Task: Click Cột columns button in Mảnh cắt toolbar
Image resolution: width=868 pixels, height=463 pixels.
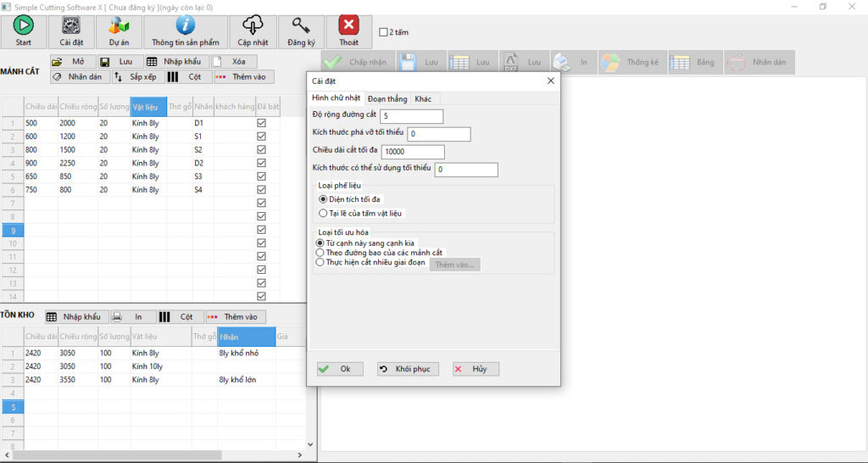Action: pos(188,77)
